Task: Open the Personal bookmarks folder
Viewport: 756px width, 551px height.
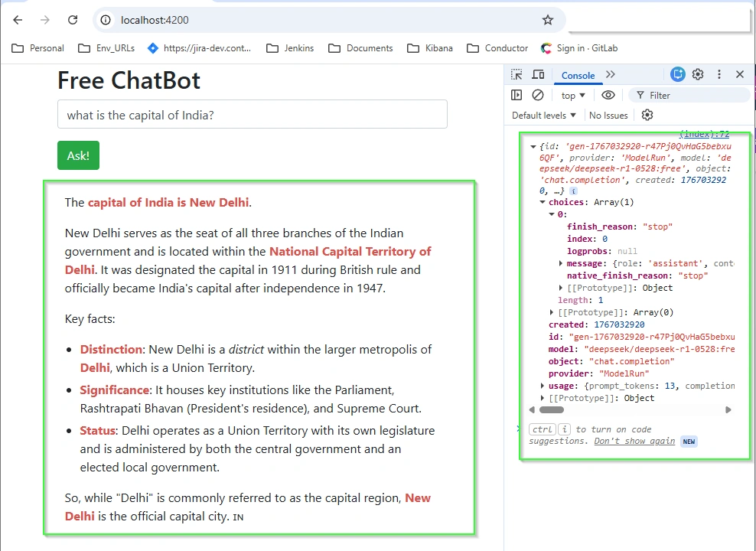Action: (x=37, y=48)
